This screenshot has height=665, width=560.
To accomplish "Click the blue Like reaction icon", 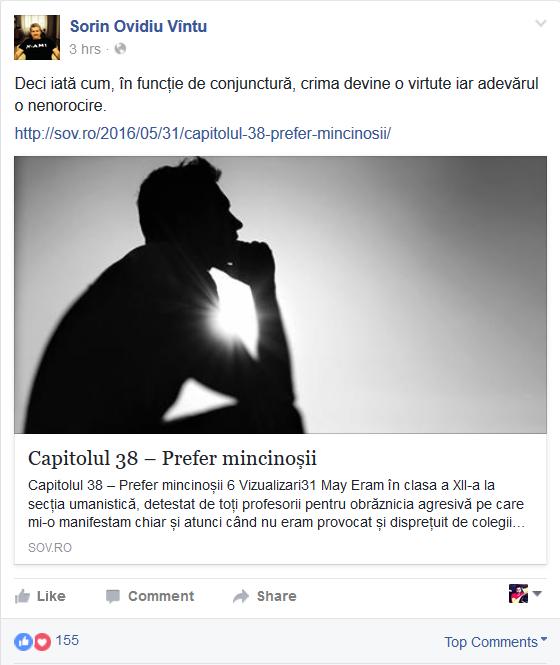I will [x=23, y=642].
